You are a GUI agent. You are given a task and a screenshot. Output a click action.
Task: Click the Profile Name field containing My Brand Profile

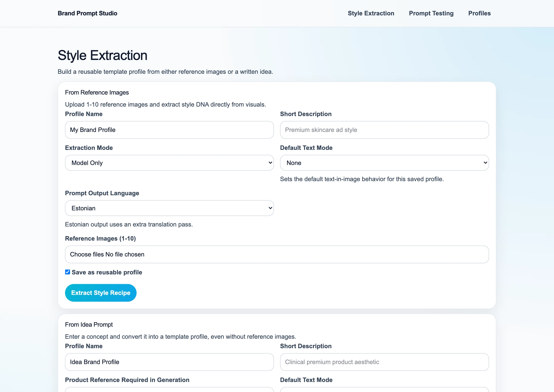tap(169, 130)
